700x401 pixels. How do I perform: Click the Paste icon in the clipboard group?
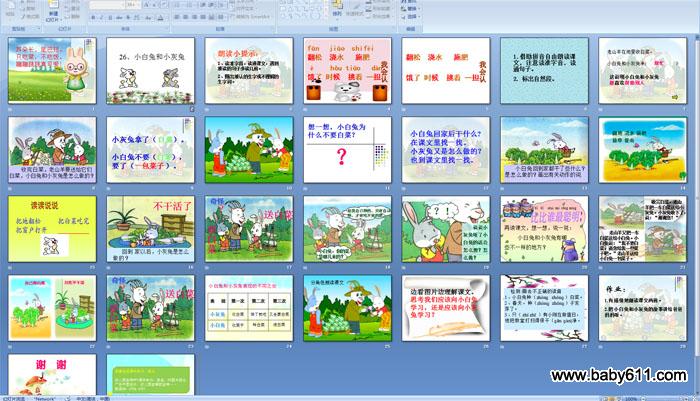(10, 9)
